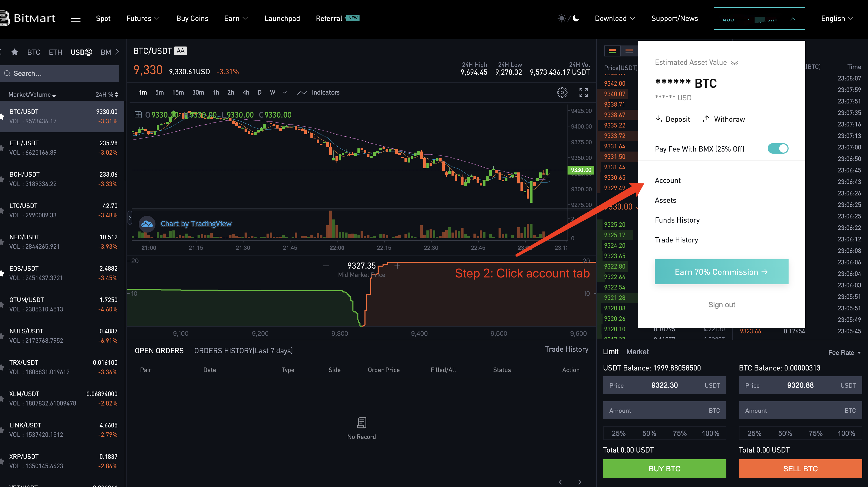Image resolution: width=868 pixels, height=487 pixels.
Task: Toggle the 24H % sort arrows
Action: point(116,94)
